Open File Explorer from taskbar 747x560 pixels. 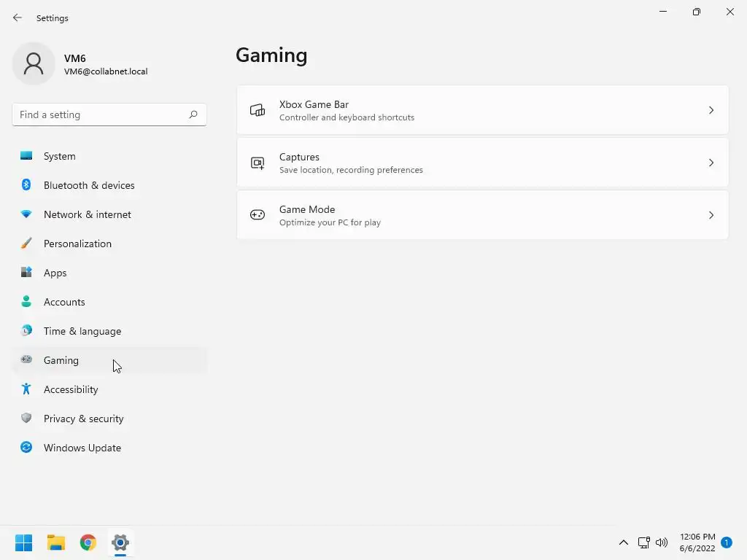55,542
